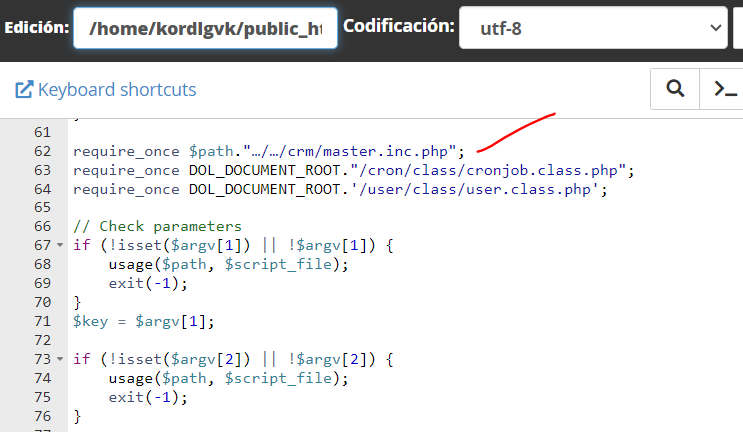The height and width of the screenshot is (432, 743).
Task: Collapse code fold arrow on line 67
Action: (60, 245)
